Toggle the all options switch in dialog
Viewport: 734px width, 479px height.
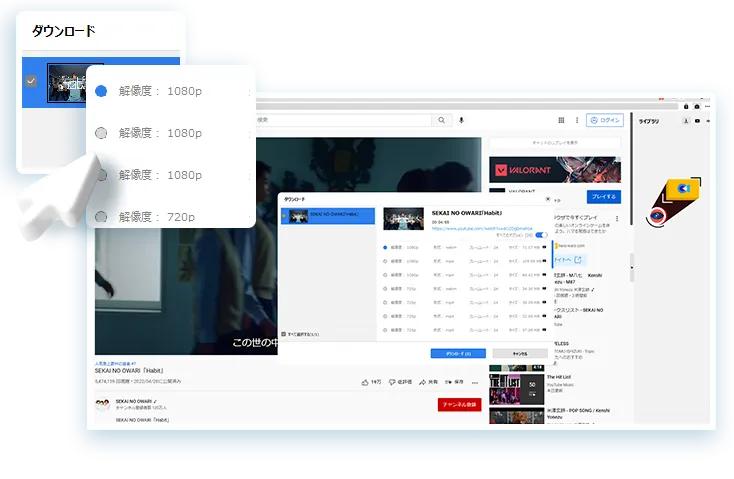[541, 235]
